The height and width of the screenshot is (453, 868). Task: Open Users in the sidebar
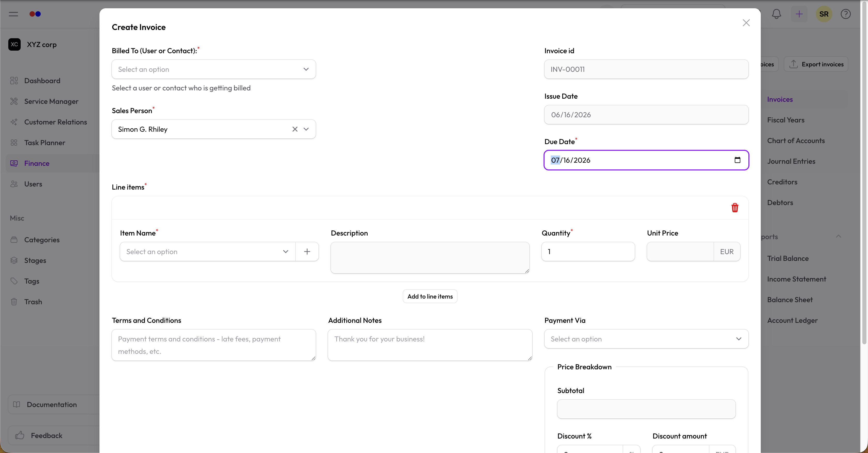coord(33,184)
